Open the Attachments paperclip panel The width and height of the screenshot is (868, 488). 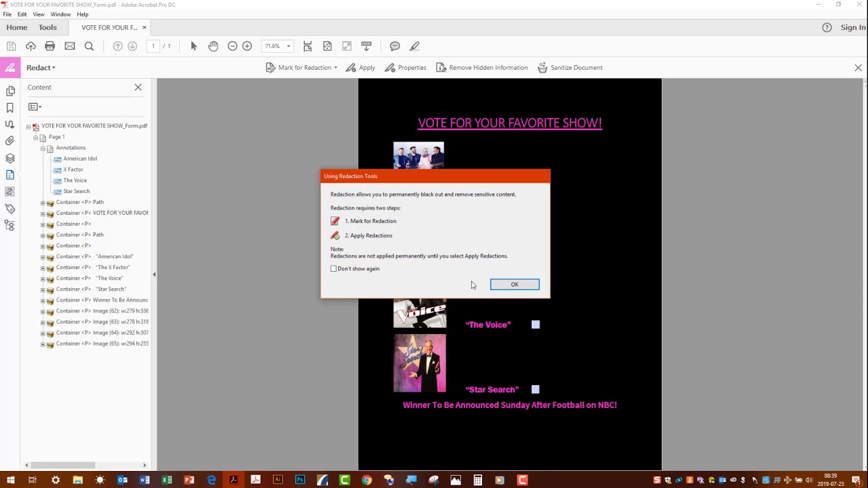coord(10,141)
